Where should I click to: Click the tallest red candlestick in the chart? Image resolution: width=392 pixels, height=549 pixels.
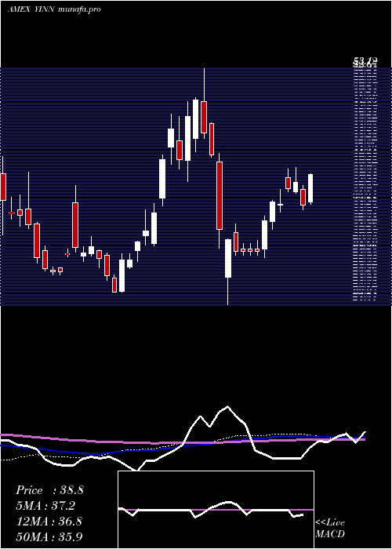(x=220, y=196)
